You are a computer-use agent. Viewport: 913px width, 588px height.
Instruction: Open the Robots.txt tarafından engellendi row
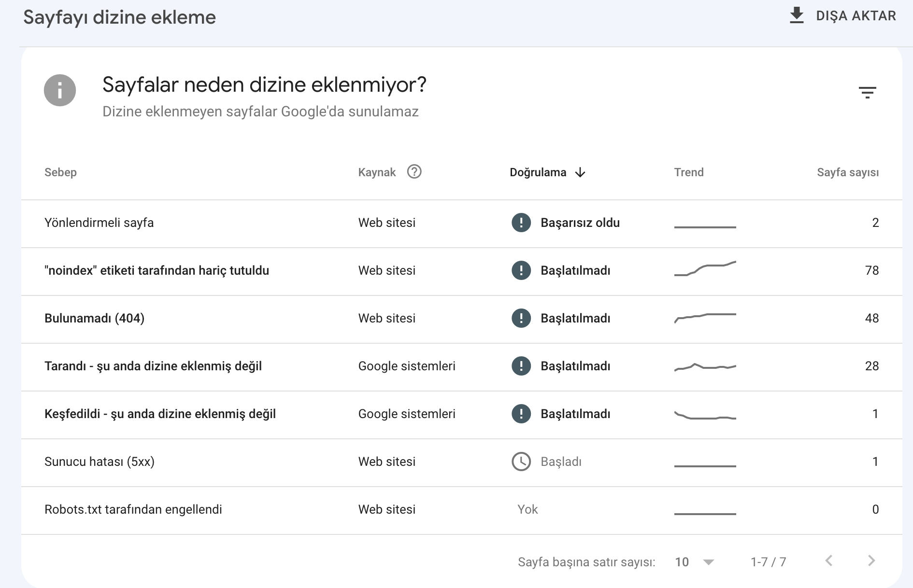coord(462,510)
